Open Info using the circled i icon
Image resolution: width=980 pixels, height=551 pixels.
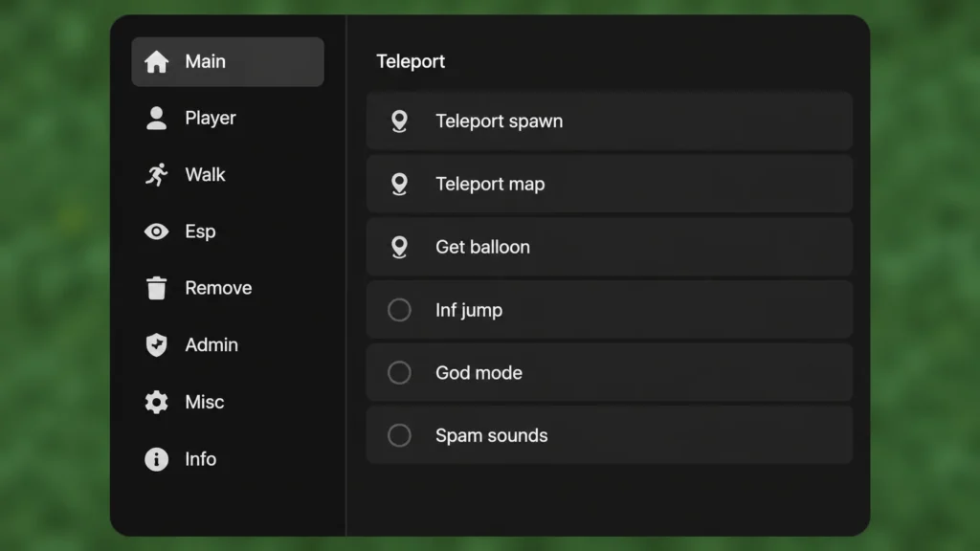[156, 459]
